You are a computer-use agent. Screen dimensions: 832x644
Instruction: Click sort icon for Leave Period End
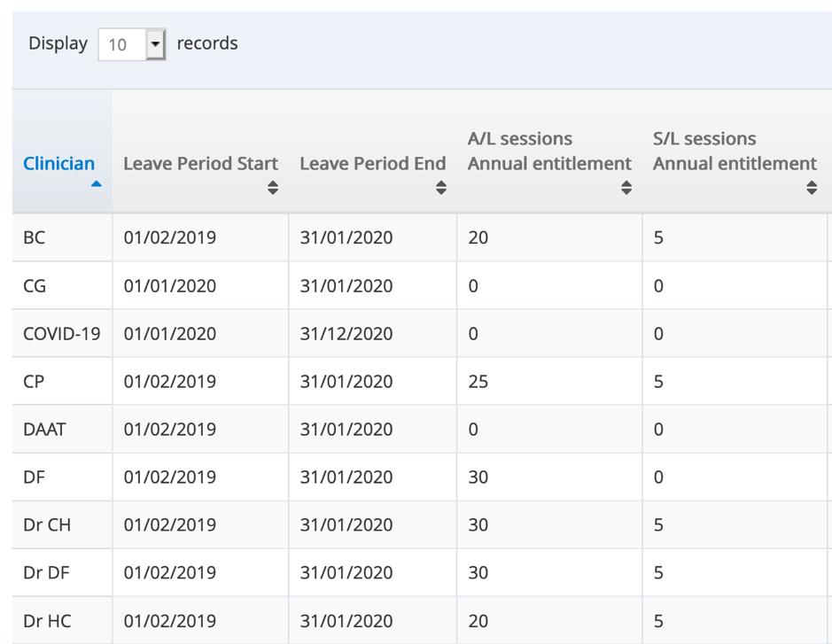pyautogui.click(x=440, y=188)
